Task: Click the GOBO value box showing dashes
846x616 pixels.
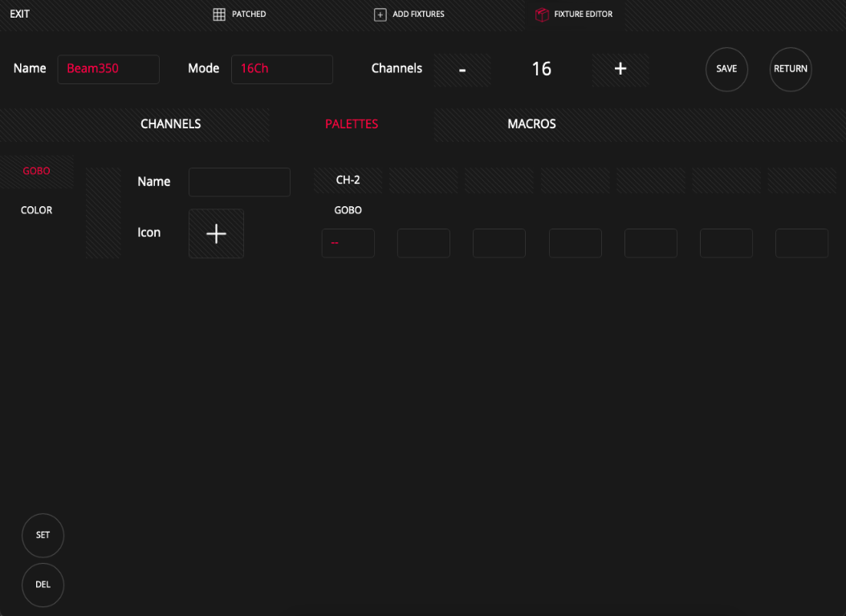Action: pyautogui.click(x=348, y=243)
